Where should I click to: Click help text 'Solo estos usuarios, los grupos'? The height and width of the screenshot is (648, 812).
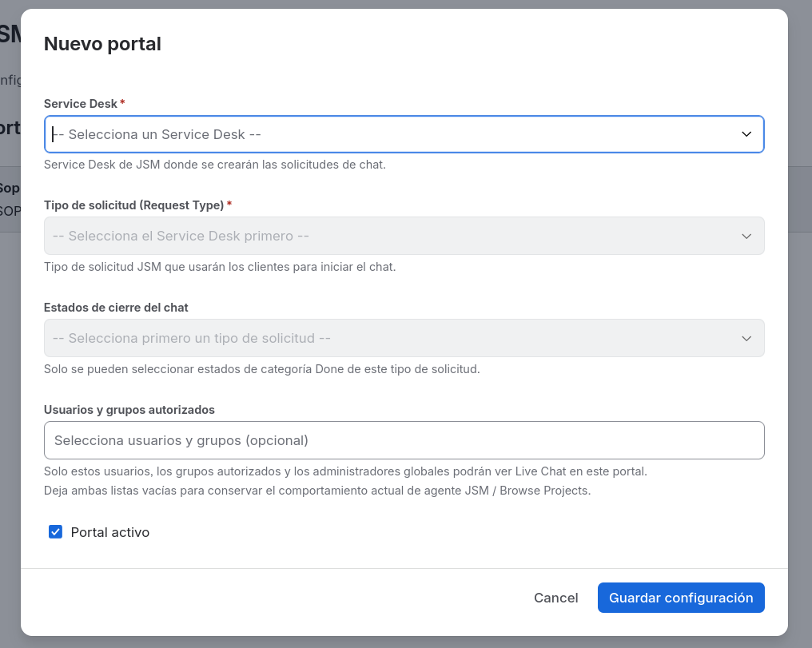click(345, 471)
